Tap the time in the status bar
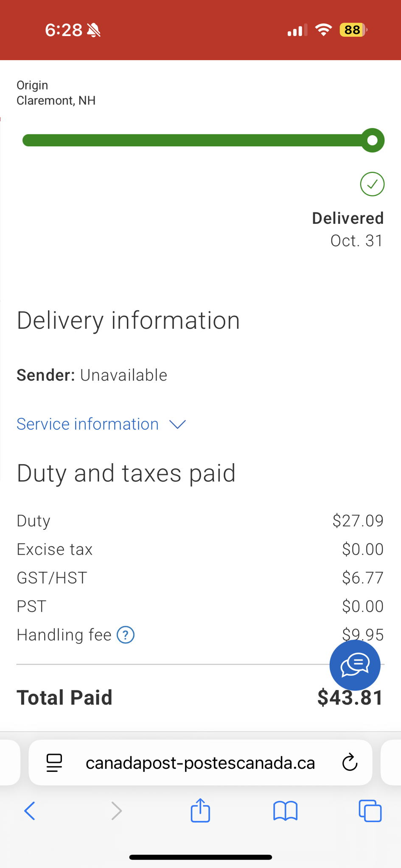 64,30
